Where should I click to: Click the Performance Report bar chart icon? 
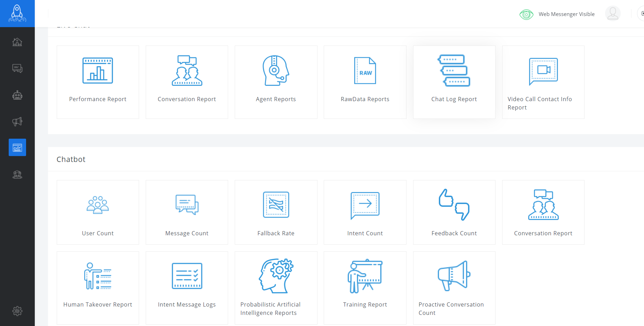tap(98, 71)
